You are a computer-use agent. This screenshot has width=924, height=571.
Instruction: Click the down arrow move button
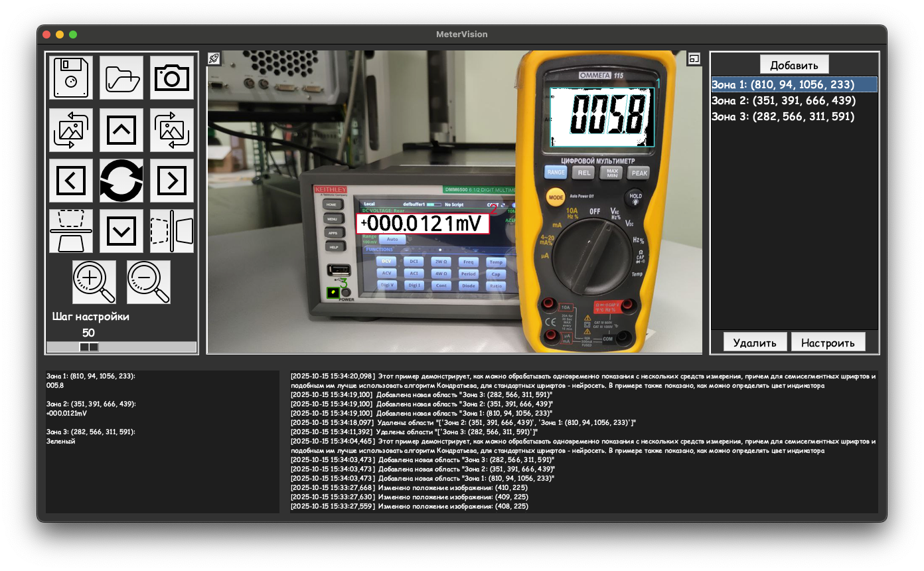[x=121, y=231]
